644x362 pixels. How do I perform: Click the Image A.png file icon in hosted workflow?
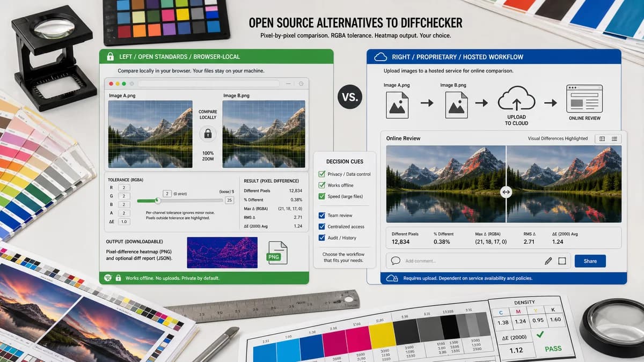[x=397, y=105]
